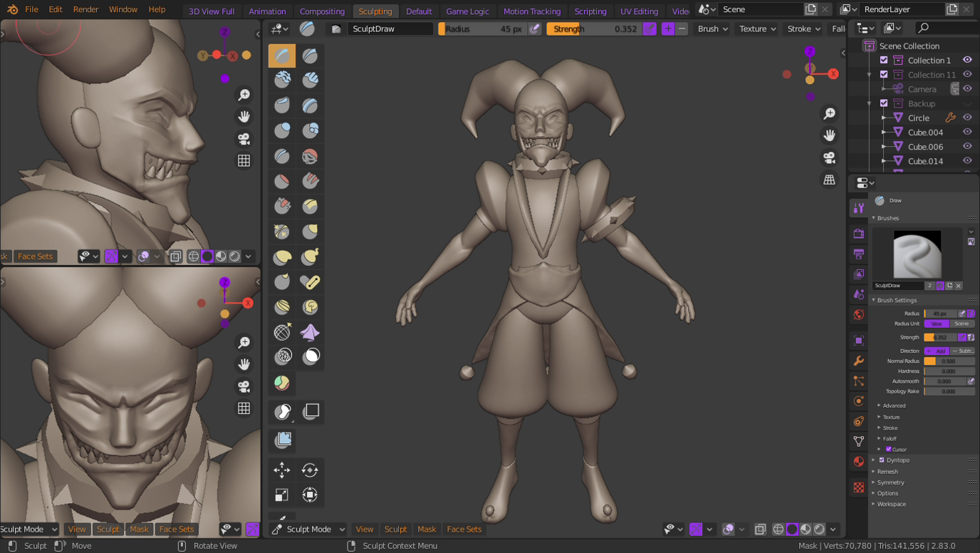Switch to the Animation workspace tab
The width and height of the screenshot is (980, 553).
pos(267,11)
